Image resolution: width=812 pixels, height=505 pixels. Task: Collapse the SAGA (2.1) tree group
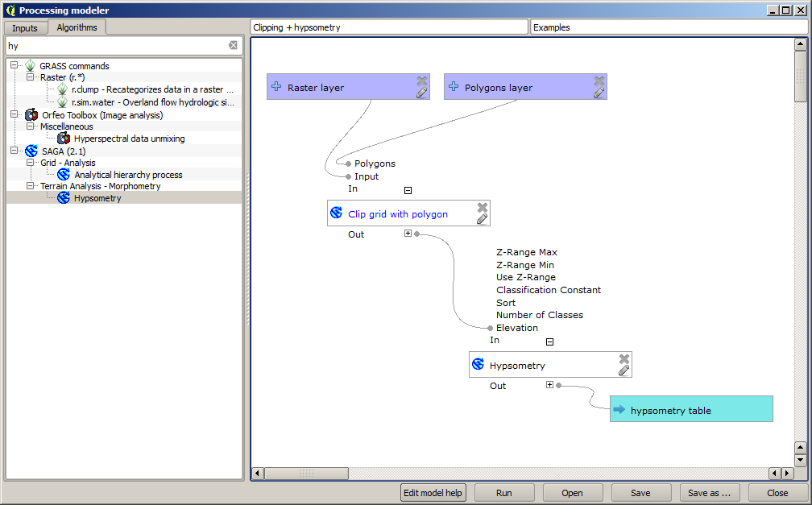tap(14, 151)
